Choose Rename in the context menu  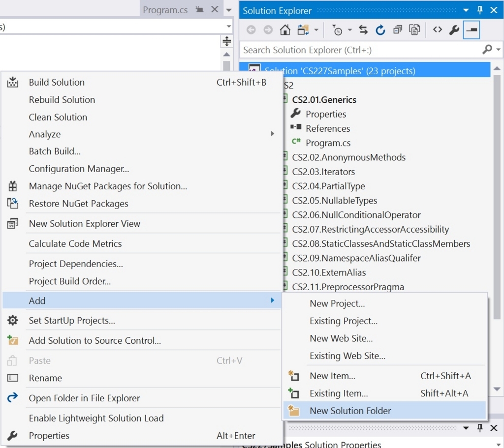(141, 378)
